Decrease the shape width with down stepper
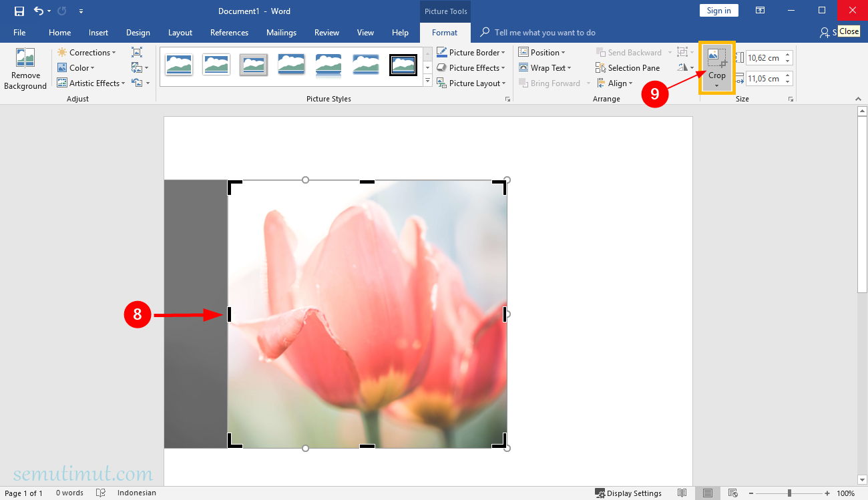Screen dimensions: 868x500 click(x=788, y=82)
